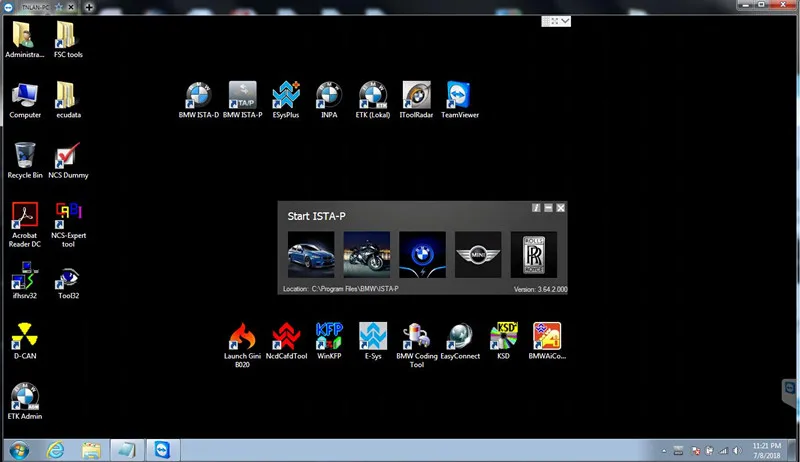The width and height of the screenshot is (800, 462).
Task: Select Rolls-Royce thumbnail in Start ISTA-P
Action: (534, 254)
